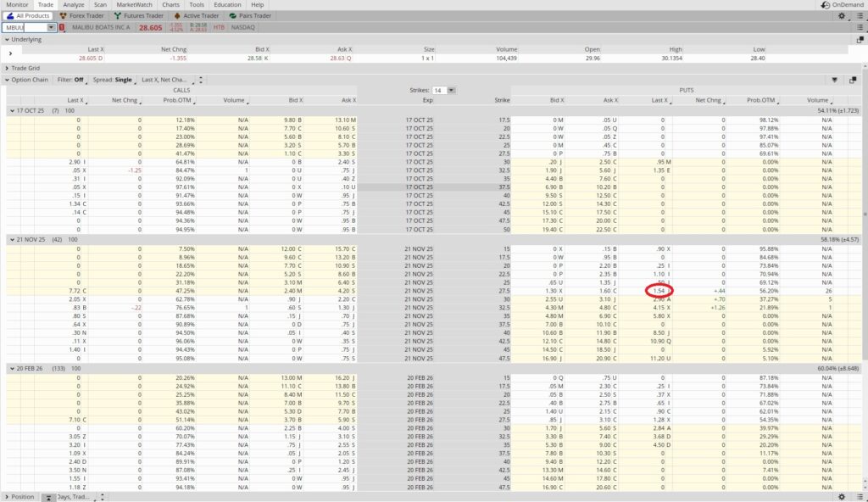Open OnDemand mode

click(840, 4)
